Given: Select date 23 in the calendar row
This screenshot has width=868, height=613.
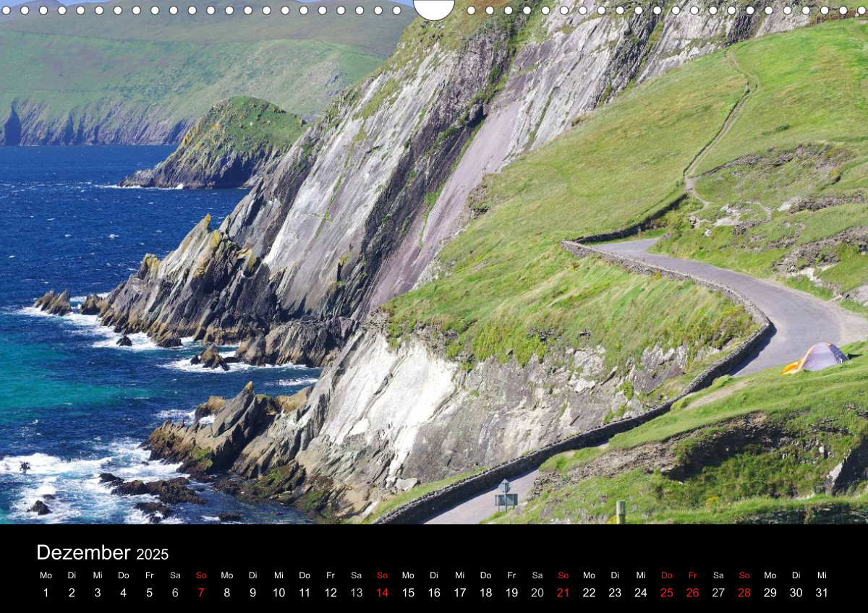Looking at the screenshot, I should 615,593.
